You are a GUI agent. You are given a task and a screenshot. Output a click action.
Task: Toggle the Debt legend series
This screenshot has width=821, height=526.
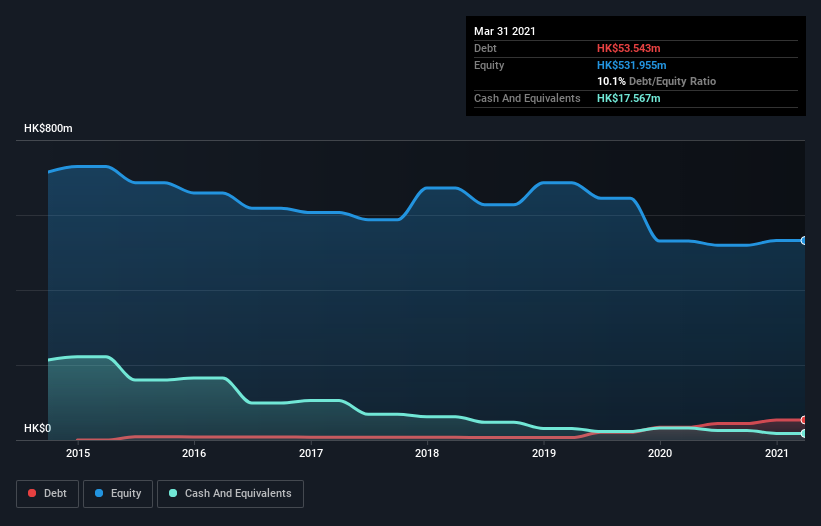pyautogui.click(x=46, y=493)
